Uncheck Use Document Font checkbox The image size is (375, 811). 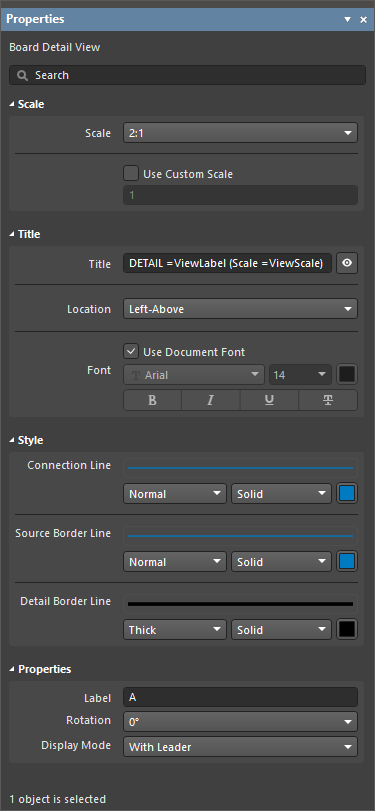click(x=131, y=352)
